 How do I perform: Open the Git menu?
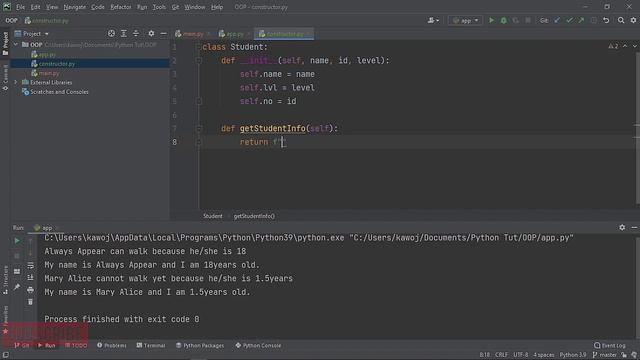[175, 7]
